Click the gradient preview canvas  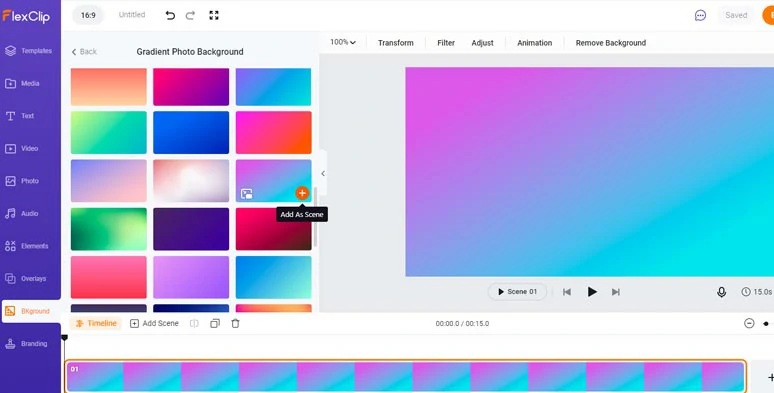click(589, 172)
